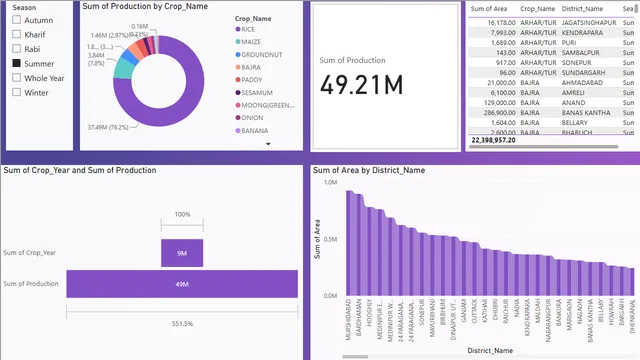
Task: Click the DHENKANAL axis label
Action: click(x=632, y=316)
